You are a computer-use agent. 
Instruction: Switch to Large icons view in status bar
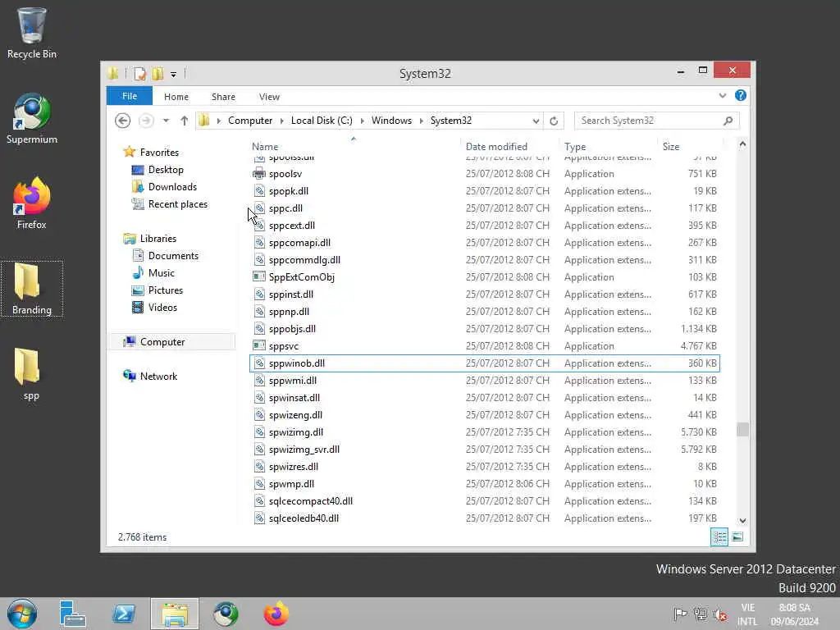737,536
